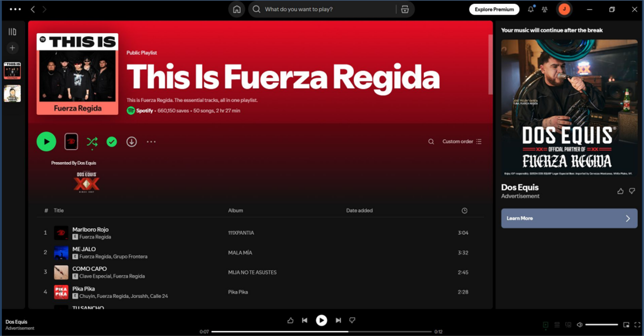
Task: Select Explore Premium
Action: click(x=495, y=9)
